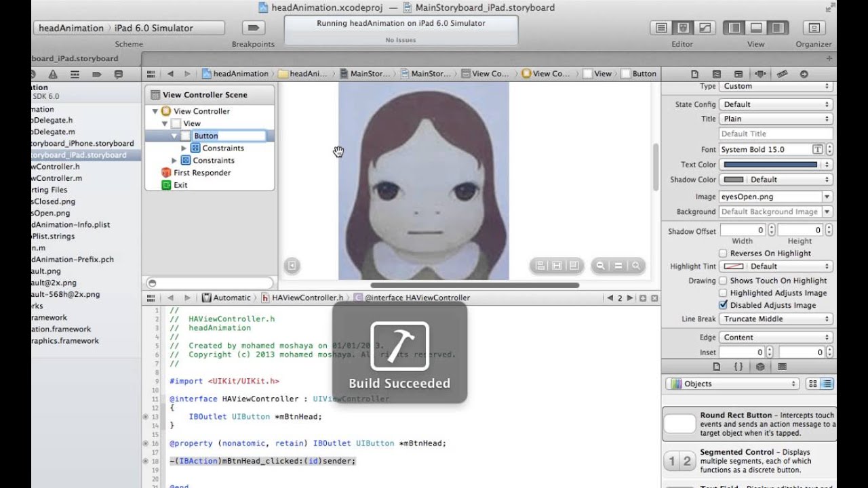The height and width of the screenshot is (488, 868).
Task: Open the File inspector tab
Action: coord(694,74)
